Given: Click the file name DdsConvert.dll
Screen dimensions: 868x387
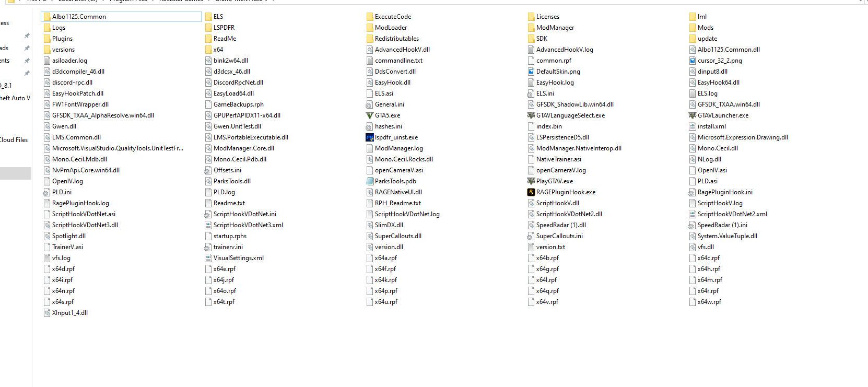Looking at the screenshot, I should (x=395, y=72).
